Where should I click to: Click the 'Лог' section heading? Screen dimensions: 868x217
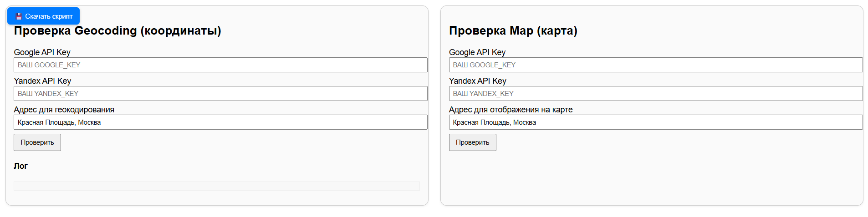tap(20, 166)
